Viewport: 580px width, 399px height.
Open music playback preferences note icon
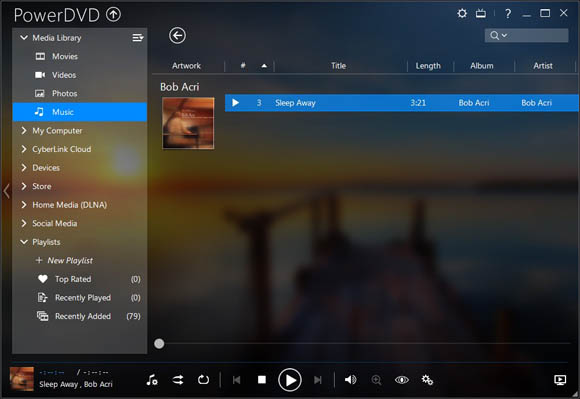pos(152,380)
